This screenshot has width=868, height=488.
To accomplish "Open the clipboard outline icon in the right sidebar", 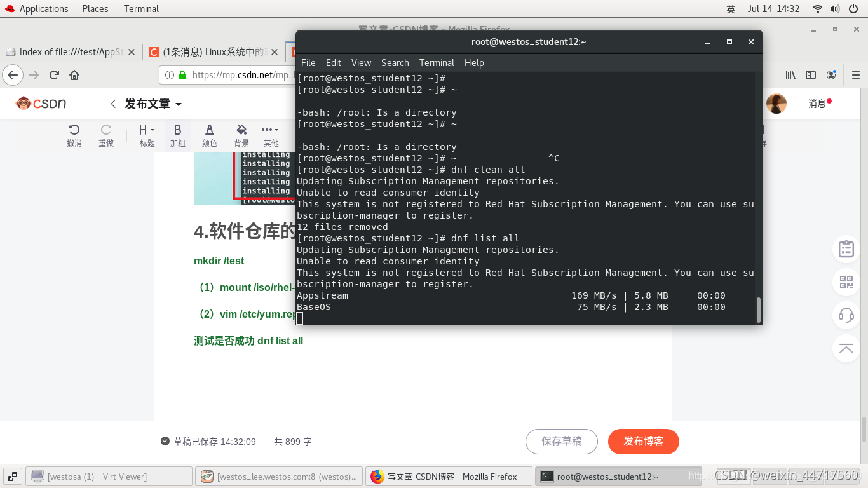I will pyautogui.click(x=846, y=249).
